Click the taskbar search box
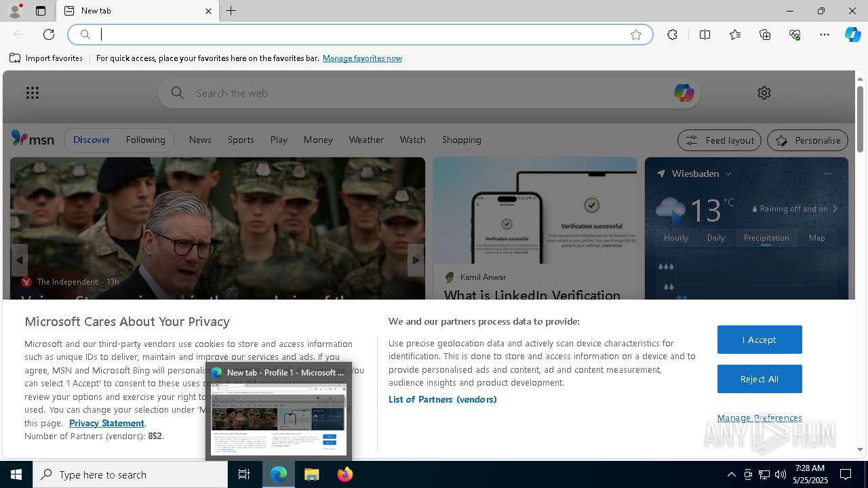 tap(130, 474)
